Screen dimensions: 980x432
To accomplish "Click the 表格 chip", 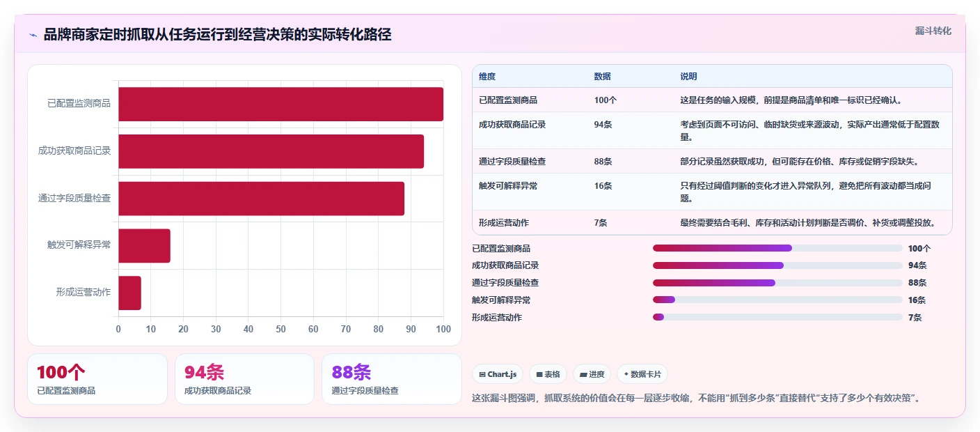I will (548, 374).
